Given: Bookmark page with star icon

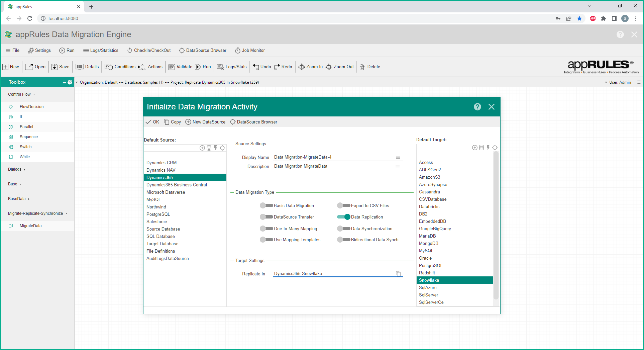Looking at the screenshot, I should pos(579,18).
